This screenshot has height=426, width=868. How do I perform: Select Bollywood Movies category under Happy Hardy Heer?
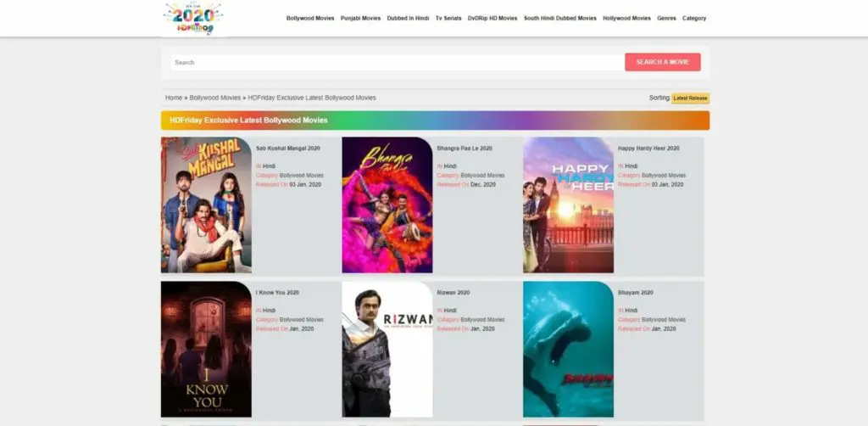[664, 176]
